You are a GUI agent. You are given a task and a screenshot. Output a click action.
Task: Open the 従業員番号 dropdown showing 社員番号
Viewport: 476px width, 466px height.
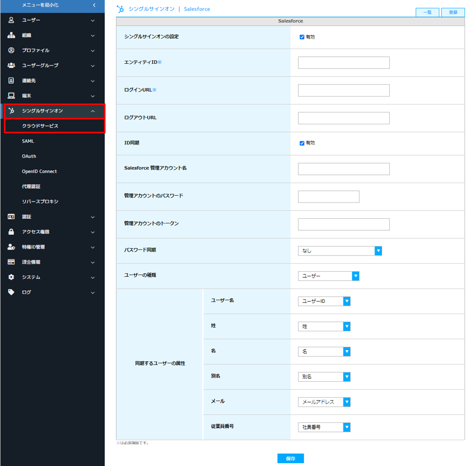[x=324, y=427]
